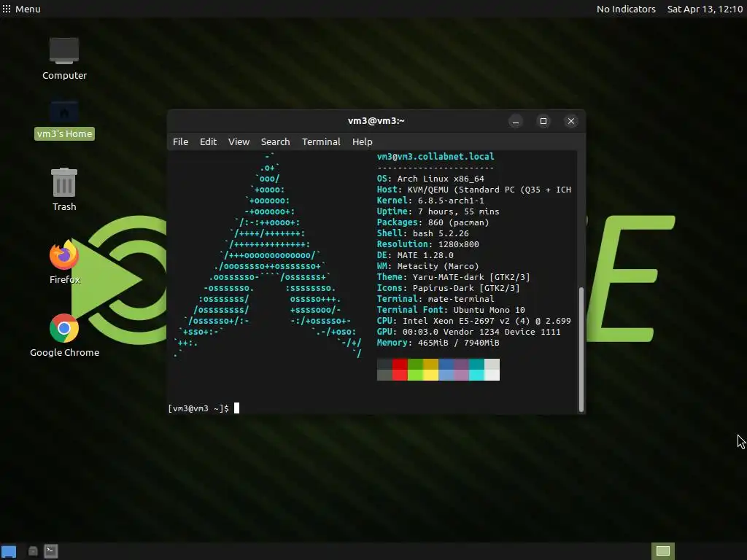Click the CPU: Intel Xeon E5-2697 line
The width and height of the screenshot is (747, 560).
[x=474, y=321]
